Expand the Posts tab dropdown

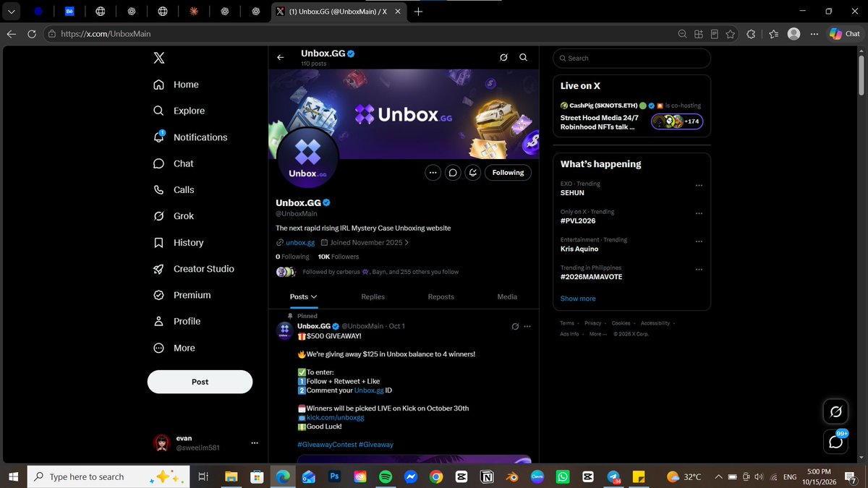pyautogui.click(x=304, y=296)
